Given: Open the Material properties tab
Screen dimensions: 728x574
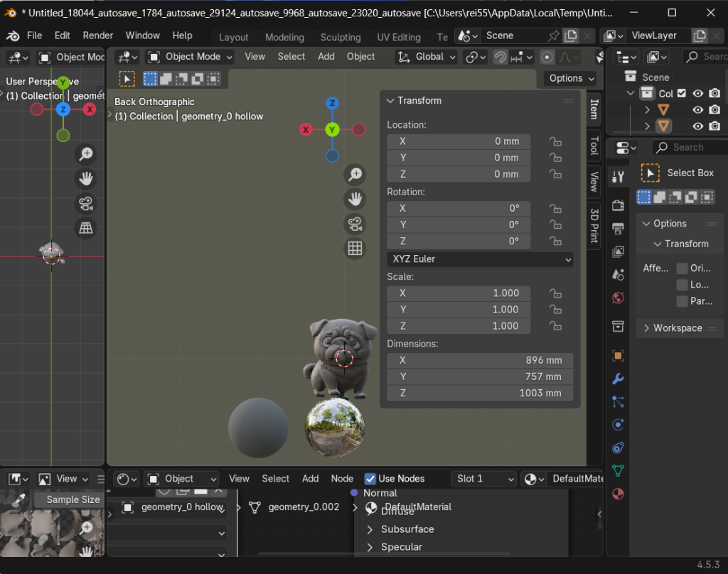Looking at the screenshot, I should (618, 494).
